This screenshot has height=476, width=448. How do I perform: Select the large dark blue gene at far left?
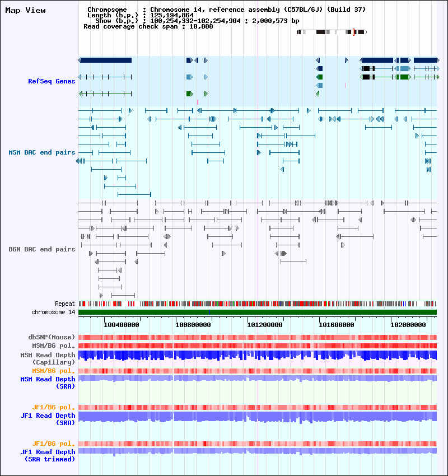coord(105,60)
